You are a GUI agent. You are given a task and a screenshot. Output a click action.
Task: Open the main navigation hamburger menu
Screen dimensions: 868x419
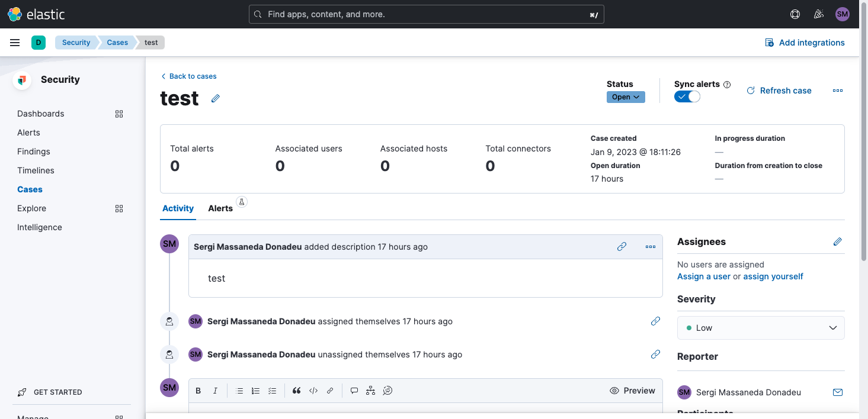click(x=15, y=43)
